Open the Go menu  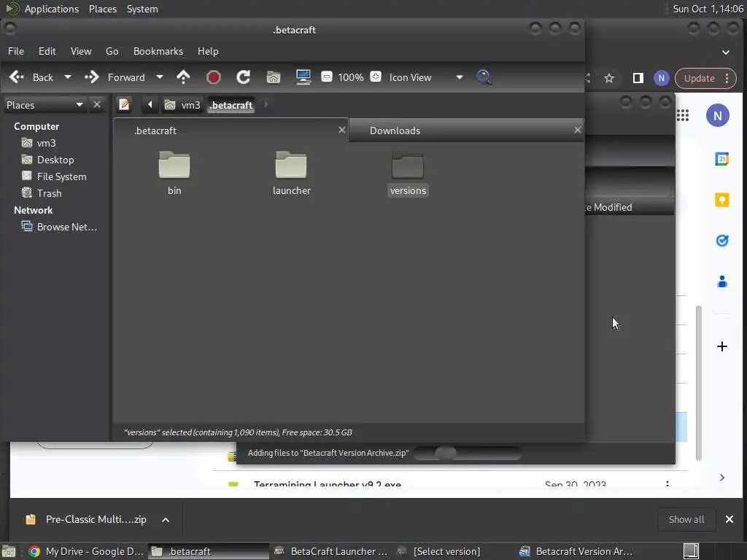coord(112,51)
